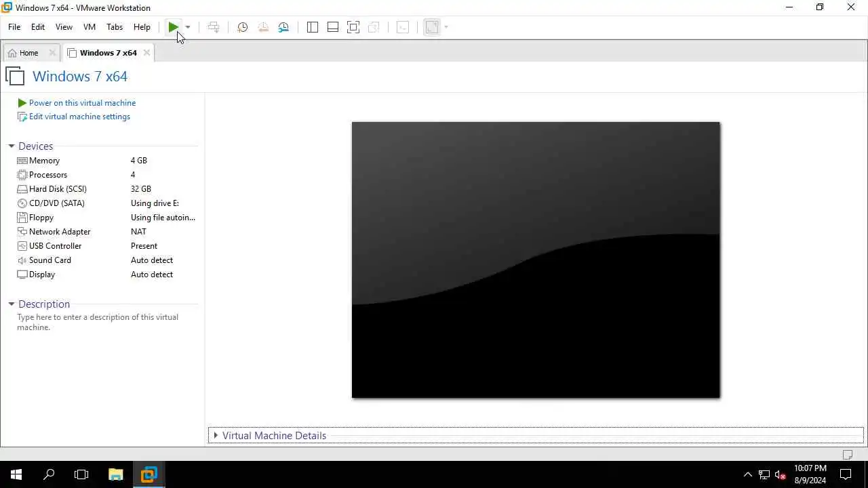
Task: Open the Edit menu
Action: pyautogui.click(x=38, y=27)
